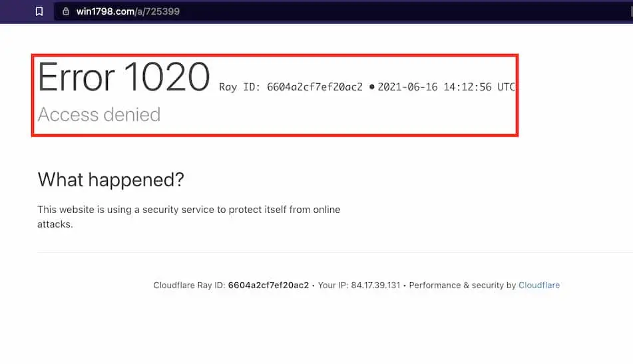The height and width of the screenshot is (364, 633).
Task: Click the What happened? heading
Action: coord(110,179)
